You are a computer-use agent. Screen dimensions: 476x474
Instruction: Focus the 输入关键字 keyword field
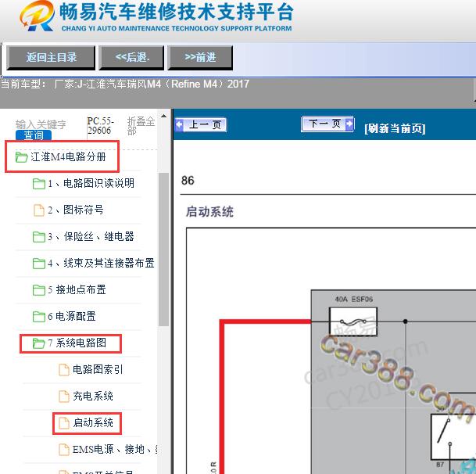[41, 124]
